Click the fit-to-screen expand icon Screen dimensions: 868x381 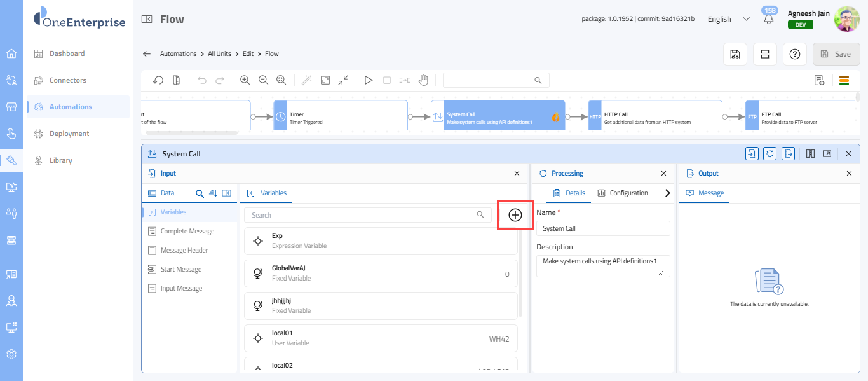click(325, 80)
